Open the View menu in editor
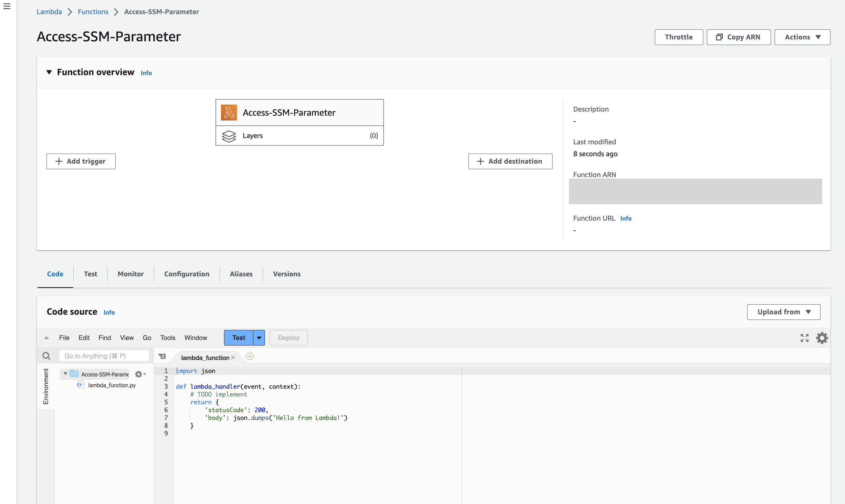 127,338
